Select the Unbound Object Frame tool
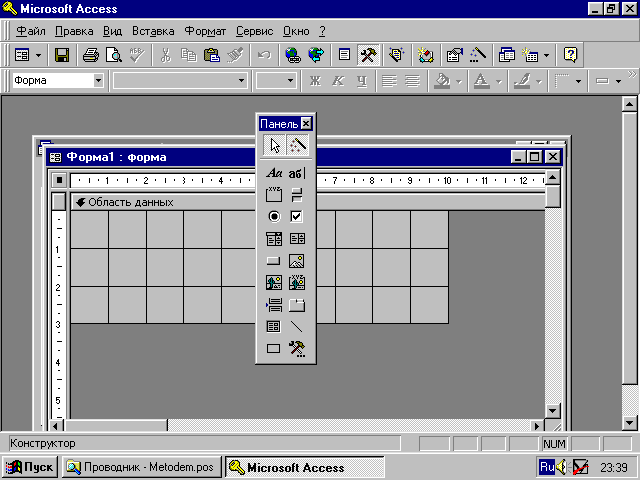 coord(274,282)
